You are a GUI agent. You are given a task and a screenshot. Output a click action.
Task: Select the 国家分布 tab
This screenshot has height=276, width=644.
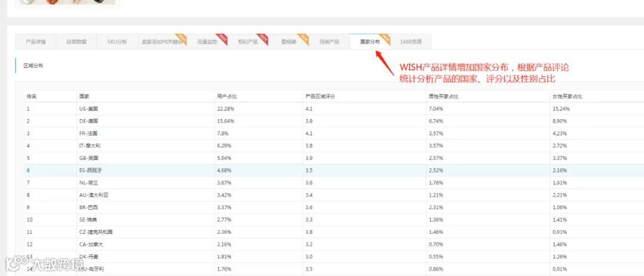click(x=370, y=42)
